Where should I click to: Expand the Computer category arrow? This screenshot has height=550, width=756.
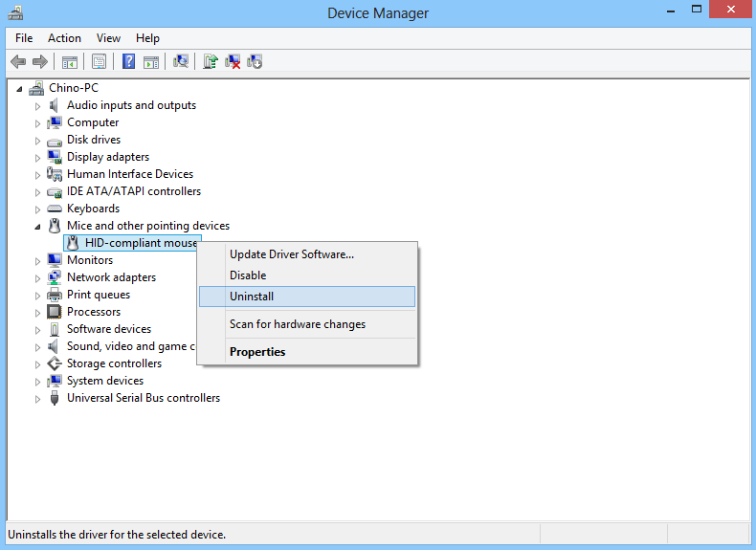click(x=37, y=123)
